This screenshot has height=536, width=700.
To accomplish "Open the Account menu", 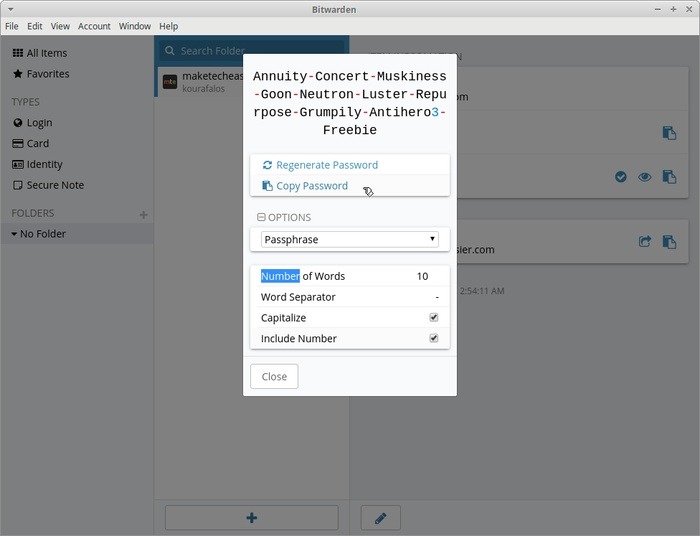I will [x=94, y=26].
